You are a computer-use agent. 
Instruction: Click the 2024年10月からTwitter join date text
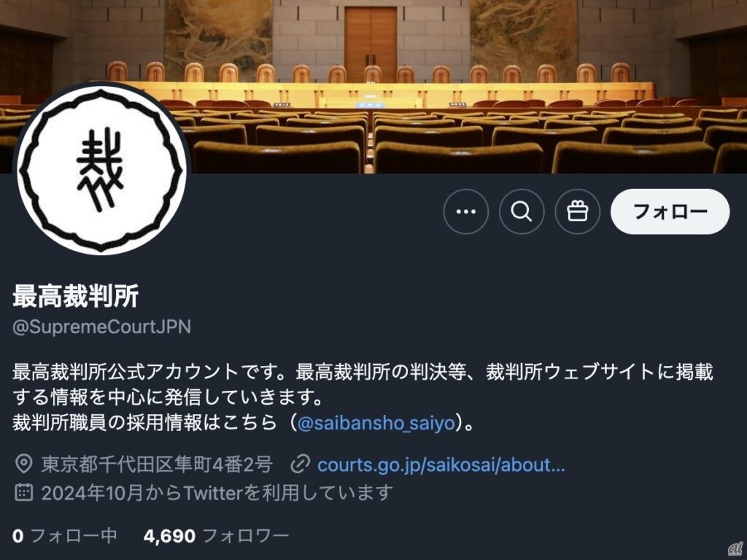click(x=217, y=493)
